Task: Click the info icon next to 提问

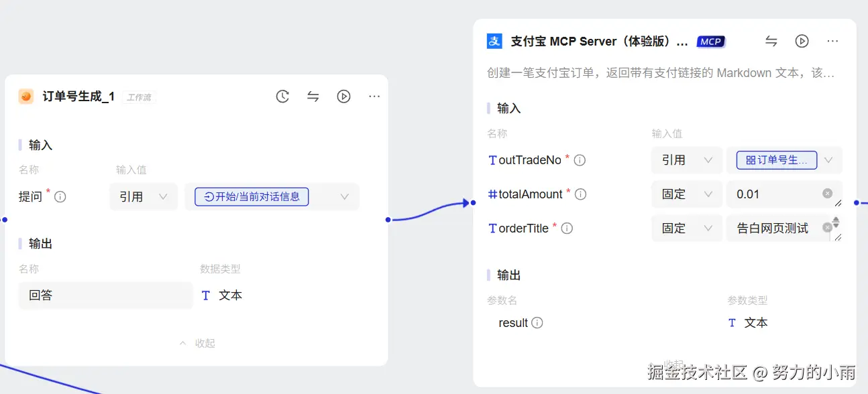Action: 60,197
